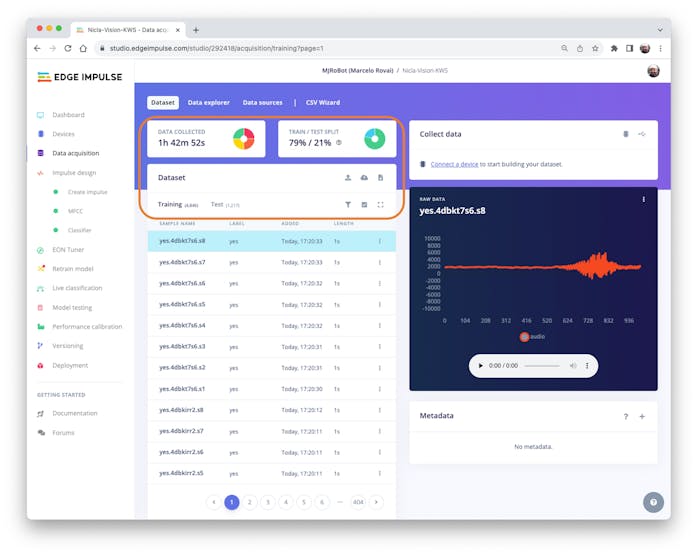Image resolution: width=698 pixels, height=555 pixels.
Task: Select the Test dataset tab
Action: pyautogui.click(x=225, y=204)
